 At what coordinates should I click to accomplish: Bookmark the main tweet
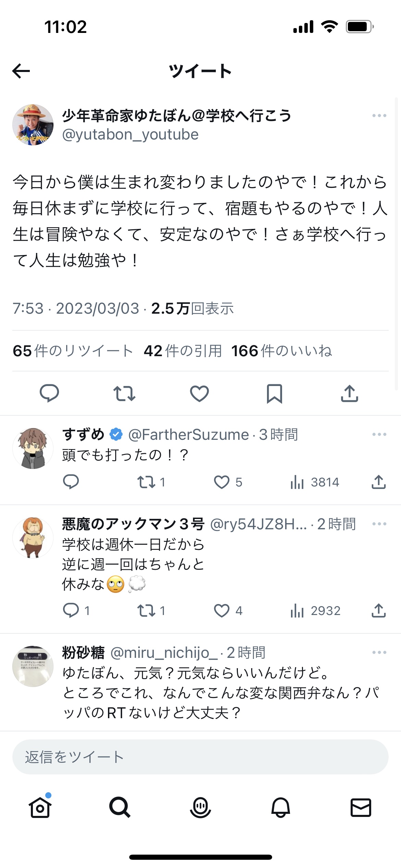275,393
